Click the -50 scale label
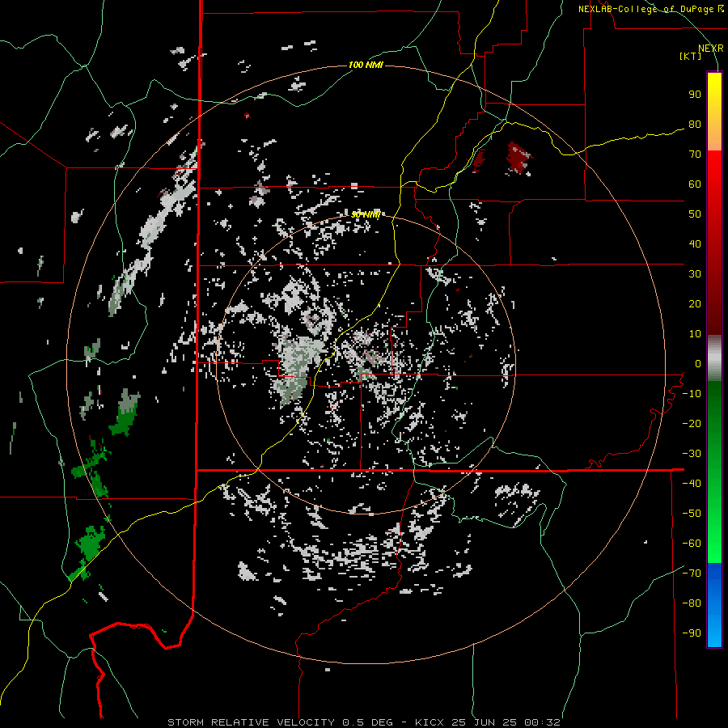The image size is (728, 728). [x=692, y=514]
